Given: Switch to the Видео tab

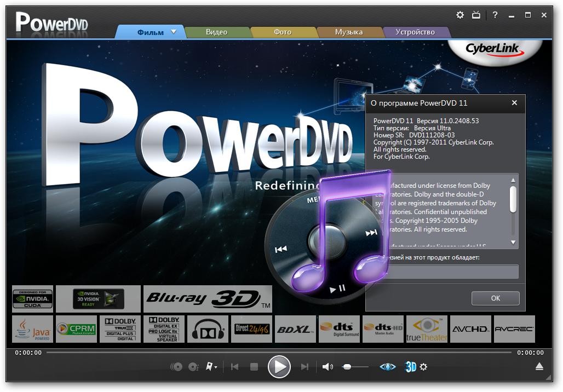Looking at the screenshot, I should tap(216, 32).
